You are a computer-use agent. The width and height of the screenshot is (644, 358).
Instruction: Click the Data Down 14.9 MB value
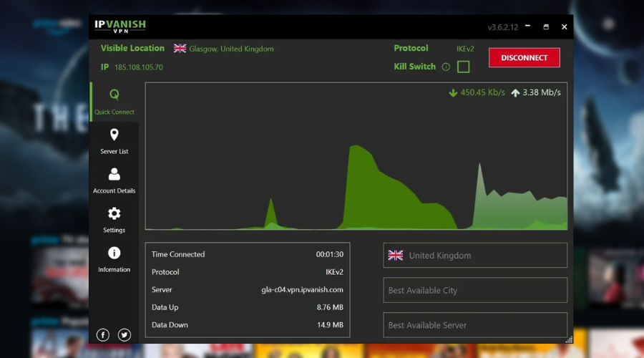click(330, 325)
